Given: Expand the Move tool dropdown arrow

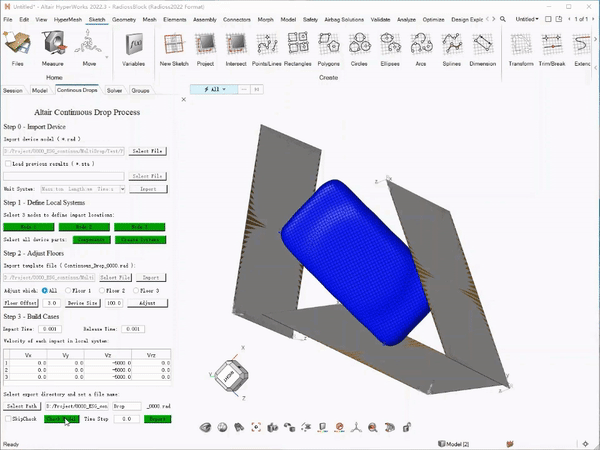Looking at the screenshot, I should [107, 57].
